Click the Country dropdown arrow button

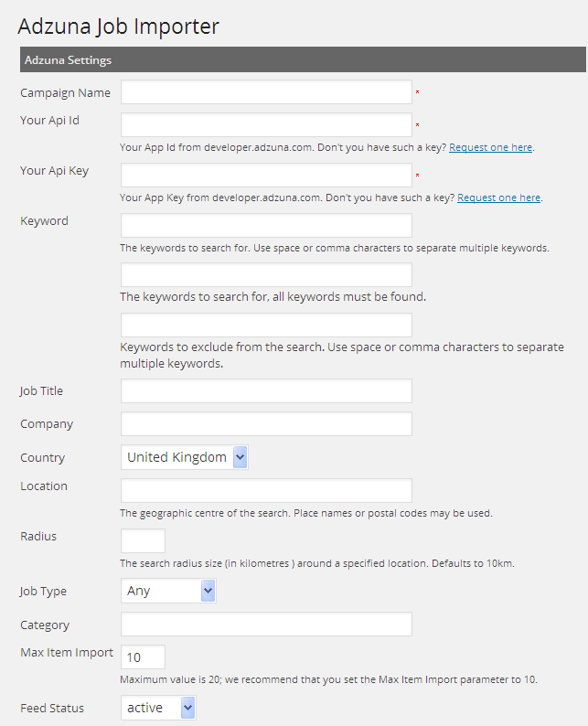[240, 457]
